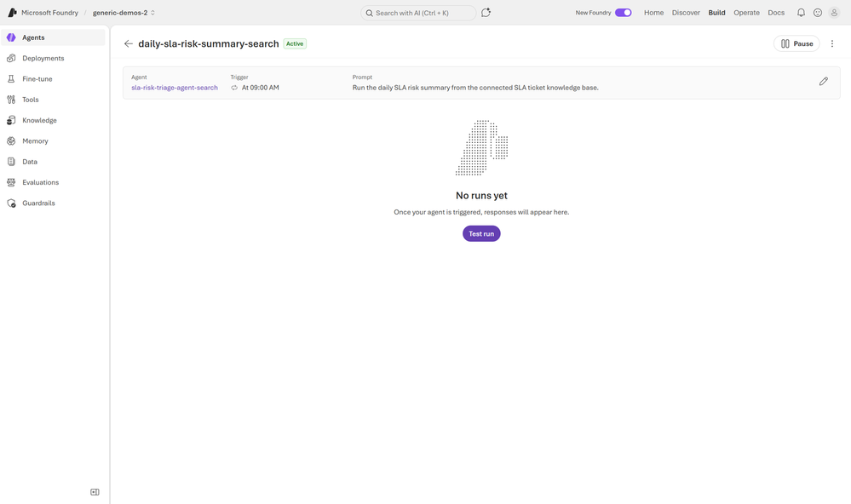Open the Tools sidebar icon

(11, 100)
